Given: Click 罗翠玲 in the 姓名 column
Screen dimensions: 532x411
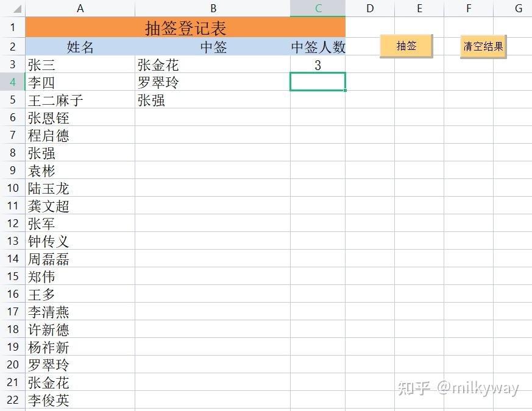Looking at the screenshot, I should tap(49, 365).
